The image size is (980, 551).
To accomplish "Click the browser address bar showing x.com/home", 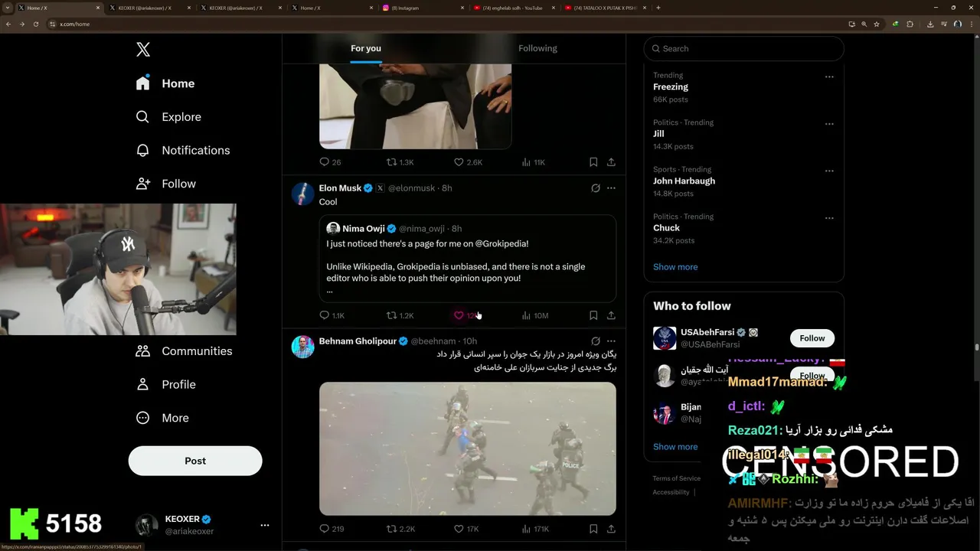I will tap(444, 24).
